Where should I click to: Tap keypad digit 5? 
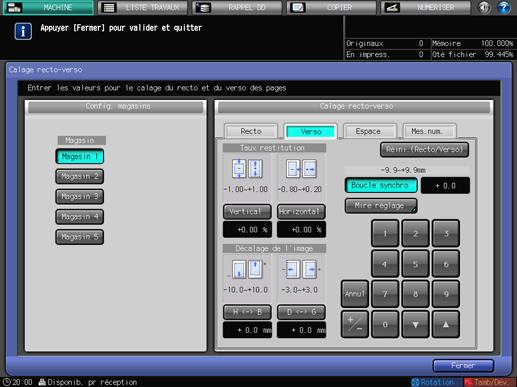(x=415, y=264)
